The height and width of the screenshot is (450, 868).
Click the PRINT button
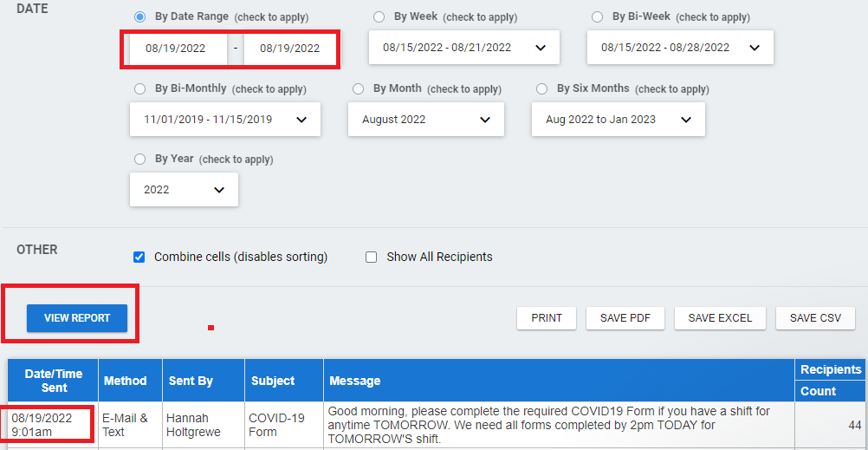[x=547, y=318]
